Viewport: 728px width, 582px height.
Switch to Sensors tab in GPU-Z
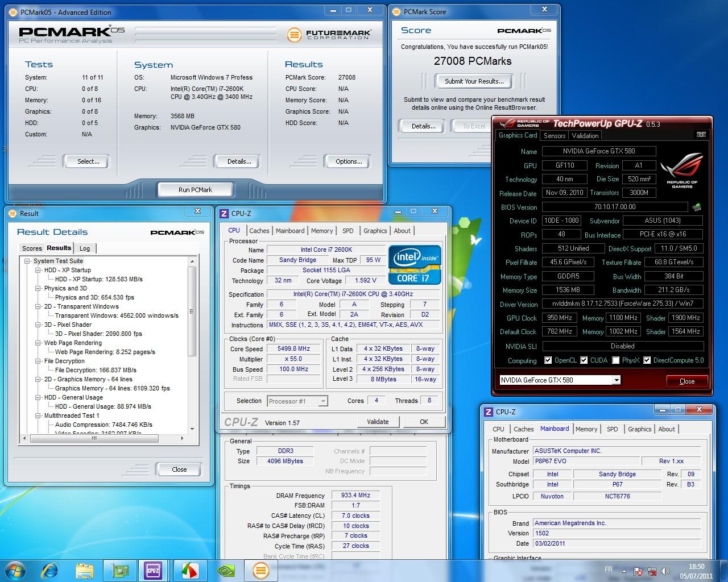555,136
